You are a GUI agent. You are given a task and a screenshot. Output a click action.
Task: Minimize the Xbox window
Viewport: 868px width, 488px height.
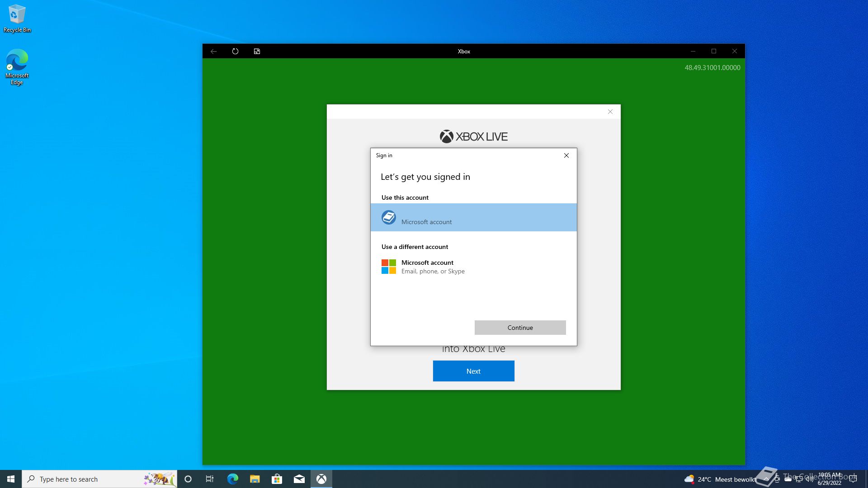pos(693,52)
